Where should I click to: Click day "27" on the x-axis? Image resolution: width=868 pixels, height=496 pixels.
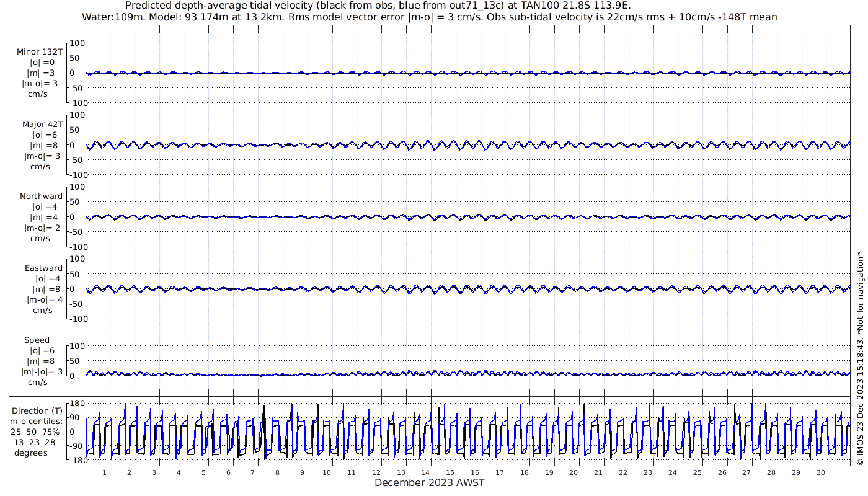pyautogui.click(x=746, y=472)
